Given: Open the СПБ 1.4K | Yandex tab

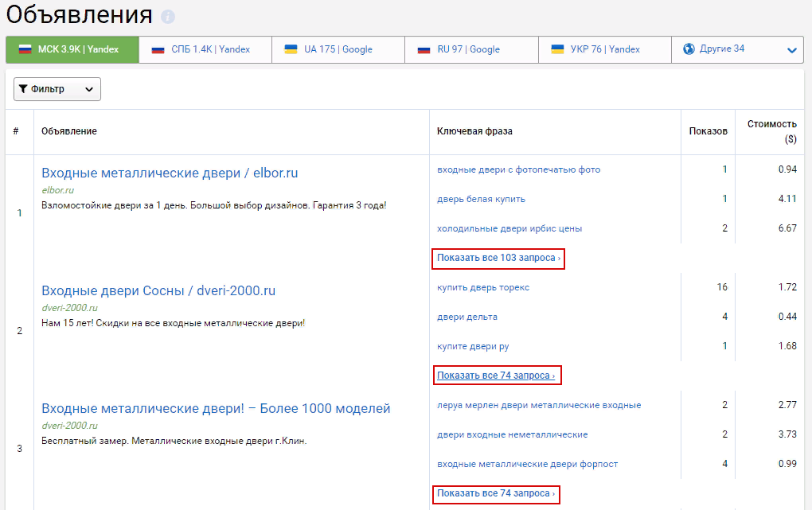Looking at the screenshot, I should coord(205,49).
